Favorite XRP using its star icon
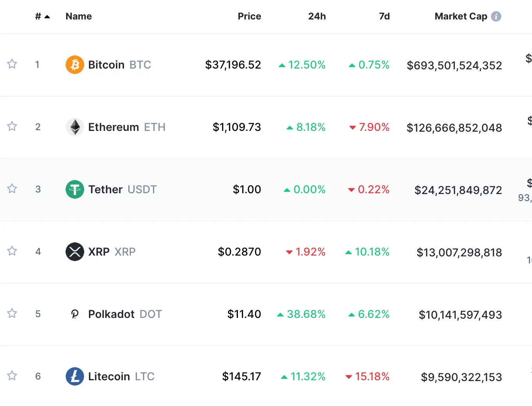 click(x=12, y=251)
